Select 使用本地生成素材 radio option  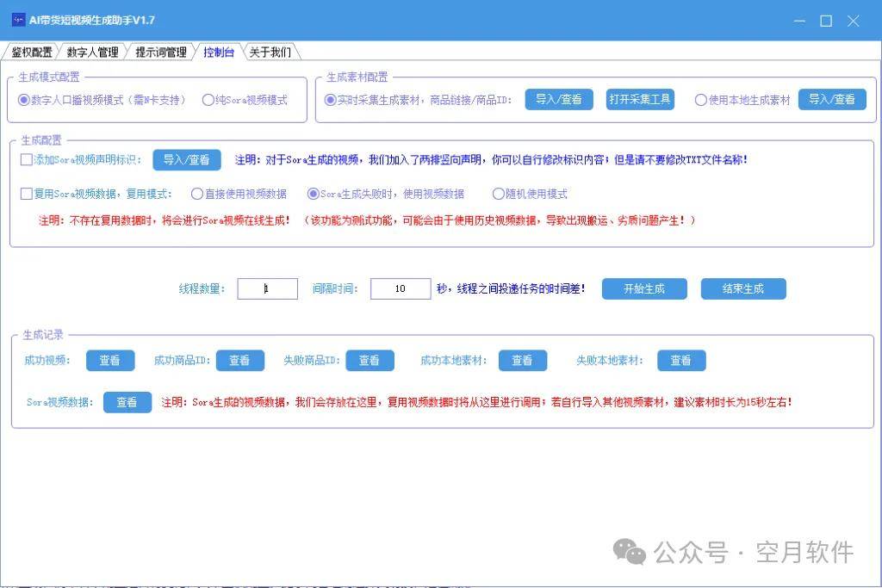tap(700, 100)
